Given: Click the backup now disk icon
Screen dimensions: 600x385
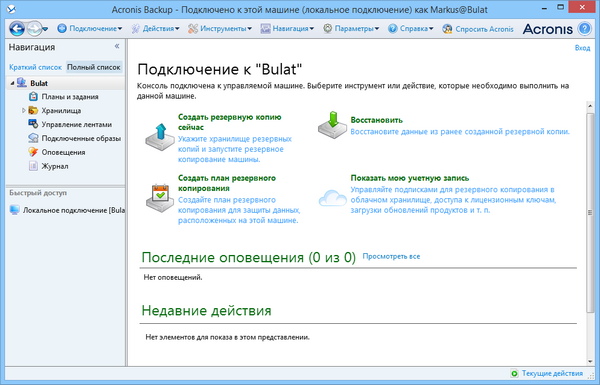Looking at the screenshot, I should click(160, 137).
